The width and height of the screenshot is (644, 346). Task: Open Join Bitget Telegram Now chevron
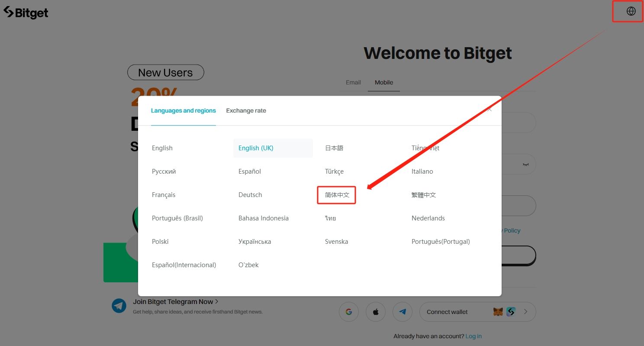(x=216, y=301)
